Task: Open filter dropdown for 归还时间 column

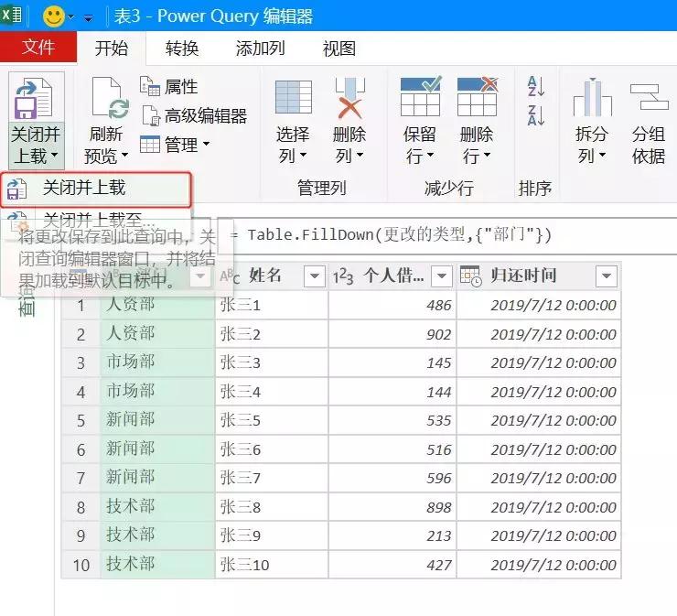Action: (607, 276)
